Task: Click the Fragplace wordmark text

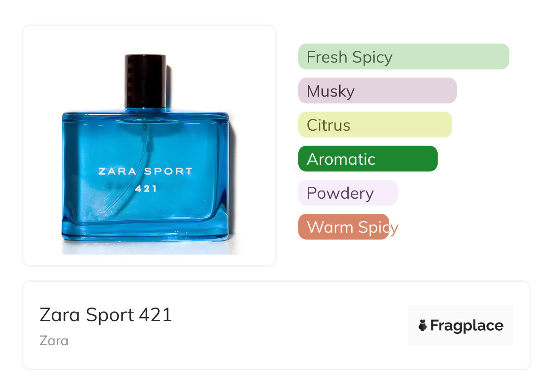Action: click(x=467, y=326)
